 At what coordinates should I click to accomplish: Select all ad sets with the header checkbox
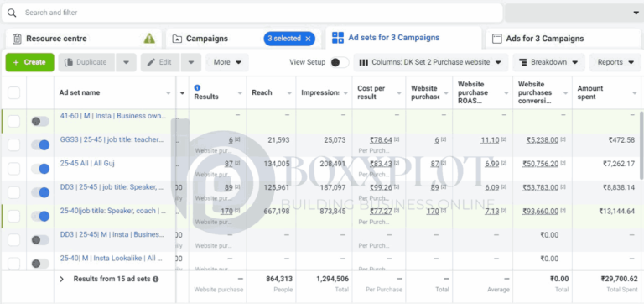coord(14,92)
